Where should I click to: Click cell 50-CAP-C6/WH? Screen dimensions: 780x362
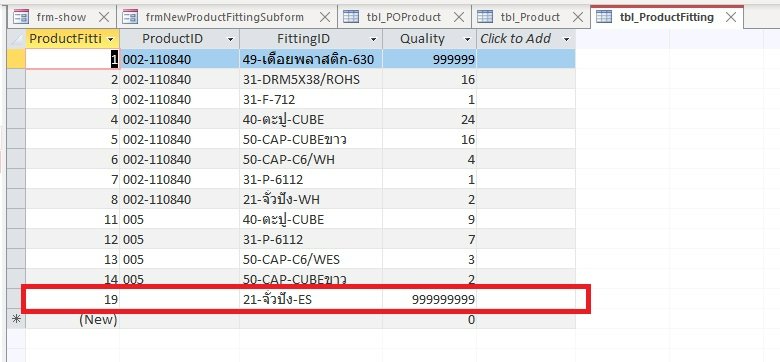pos(311,160)
